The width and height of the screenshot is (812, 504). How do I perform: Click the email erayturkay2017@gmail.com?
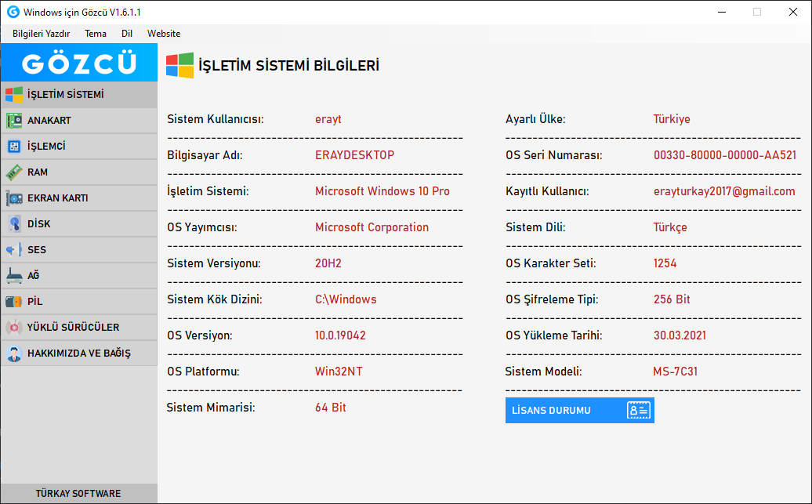[724, 191]
